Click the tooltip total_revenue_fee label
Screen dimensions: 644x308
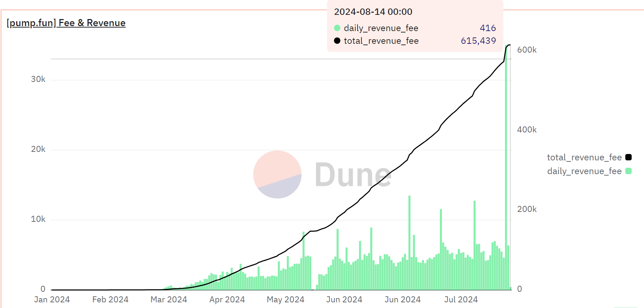point(381,41)
